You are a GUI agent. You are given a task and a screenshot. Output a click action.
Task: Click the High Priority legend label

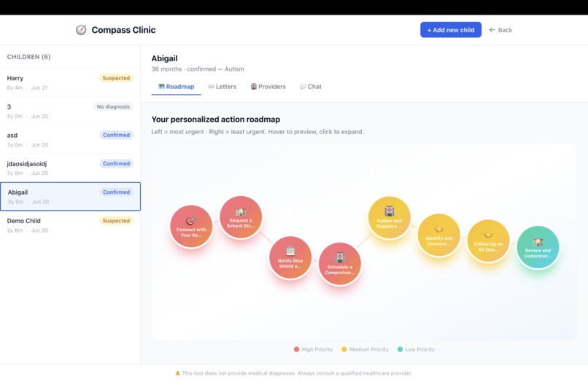tap(317, 349)
